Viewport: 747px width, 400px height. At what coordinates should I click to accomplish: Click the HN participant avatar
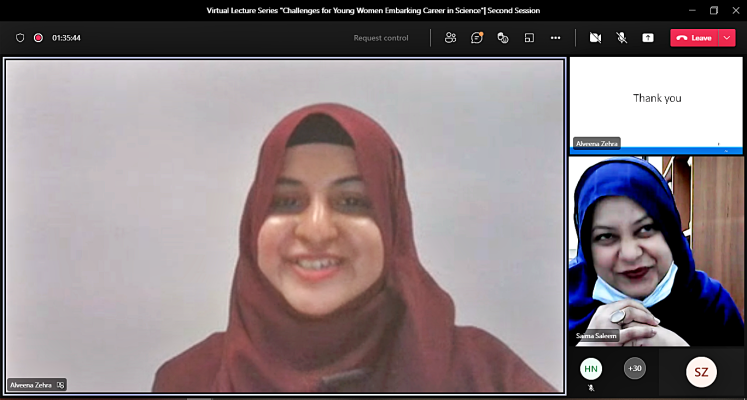(591, 369)
